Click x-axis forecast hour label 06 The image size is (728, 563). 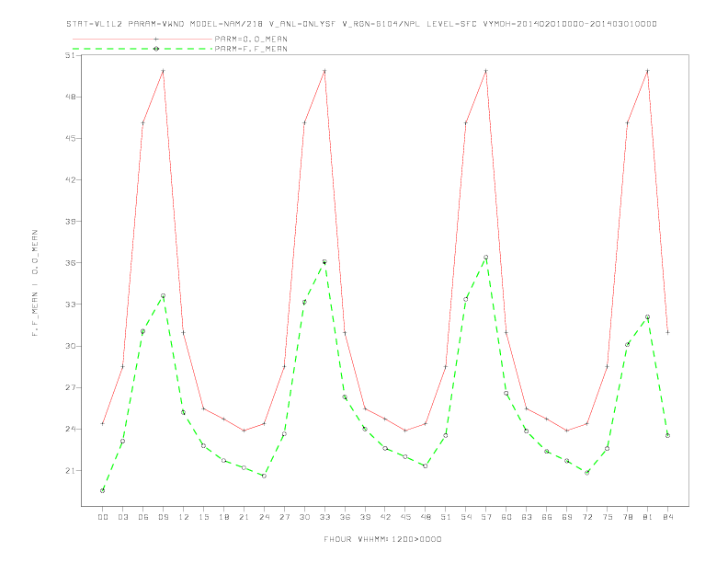pos(143,517)
